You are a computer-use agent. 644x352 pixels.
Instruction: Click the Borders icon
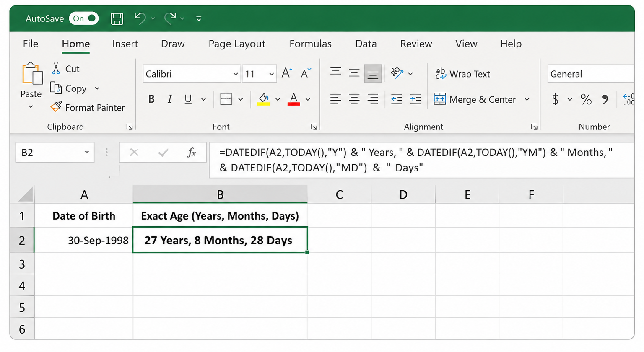[x=226, y=99]
